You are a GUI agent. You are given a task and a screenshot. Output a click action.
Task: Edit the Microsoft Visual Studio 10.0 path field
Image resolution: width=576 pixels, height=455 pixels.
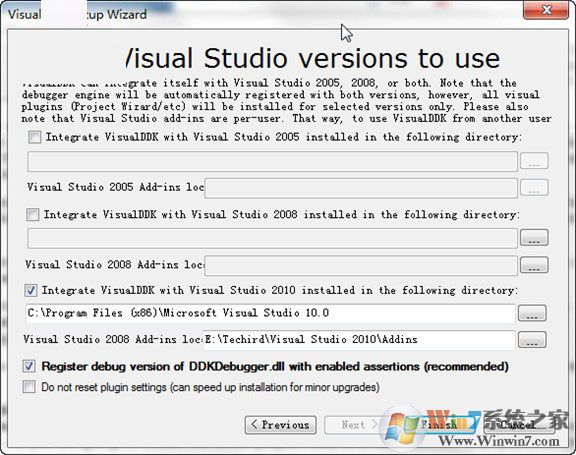click(x=271, y=313)
